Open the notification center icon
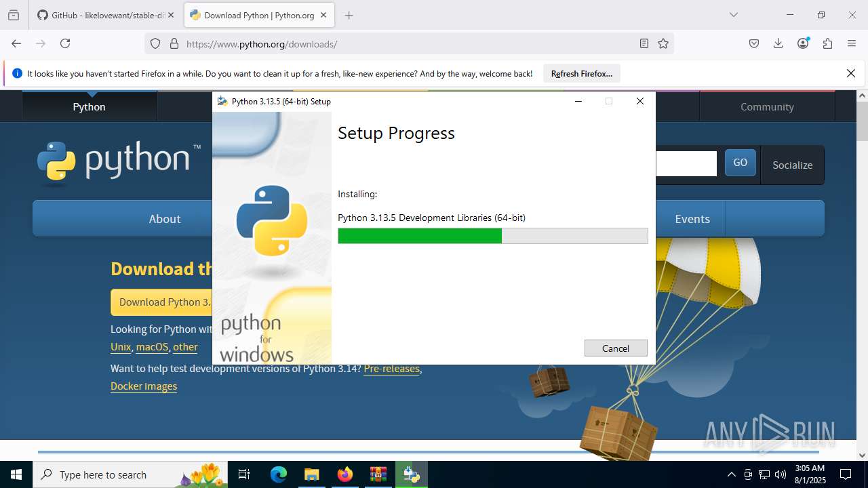 pyautogui.click(x=846, y=474)
